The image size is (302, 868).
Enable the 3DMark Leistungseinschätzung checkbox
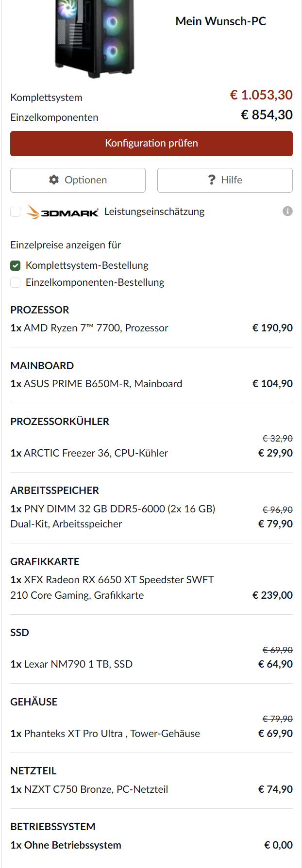(16, 212)
